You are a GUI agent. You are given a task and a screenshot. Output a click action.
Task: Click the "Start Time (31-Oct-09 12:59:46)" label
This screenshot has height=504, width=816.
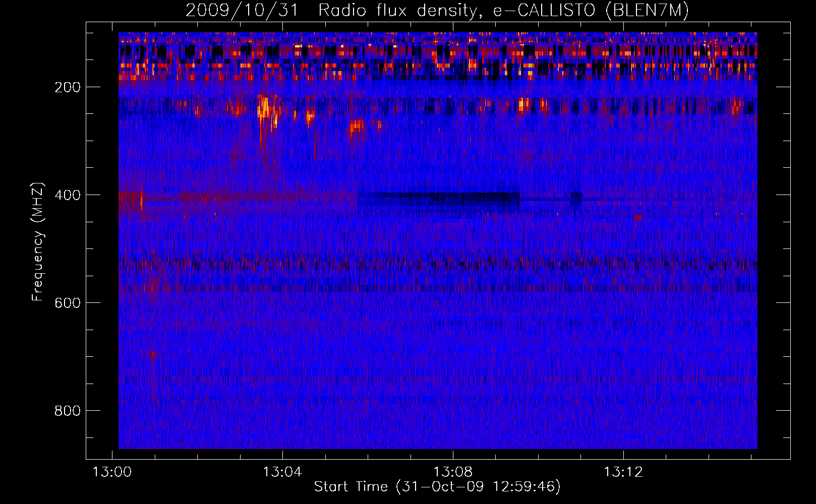[x=437, y=487]
